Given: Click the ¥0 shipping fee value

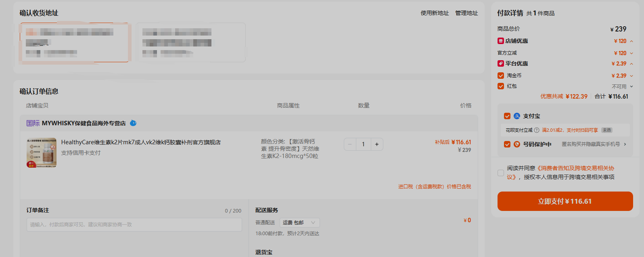Looking at the screenshot, I should point(467,220).
